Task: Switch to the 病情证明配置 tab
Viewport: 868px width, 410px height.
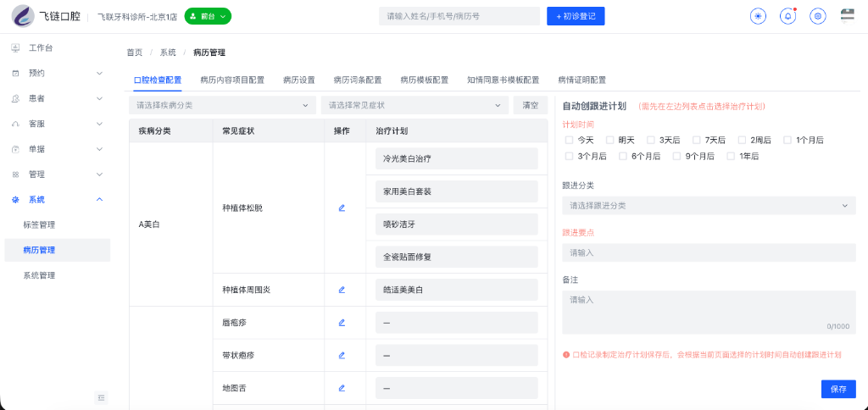Action: pos(581,80)
